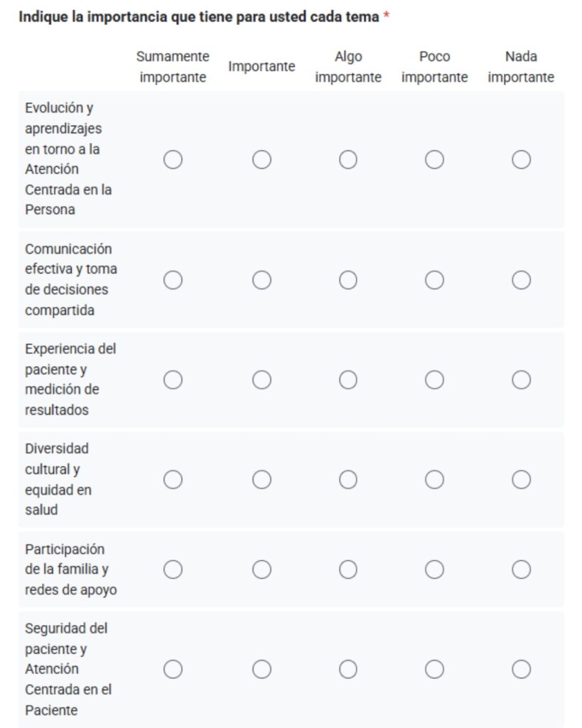Select Sumamente importante for Seguridad del paciente

point(173,669)
